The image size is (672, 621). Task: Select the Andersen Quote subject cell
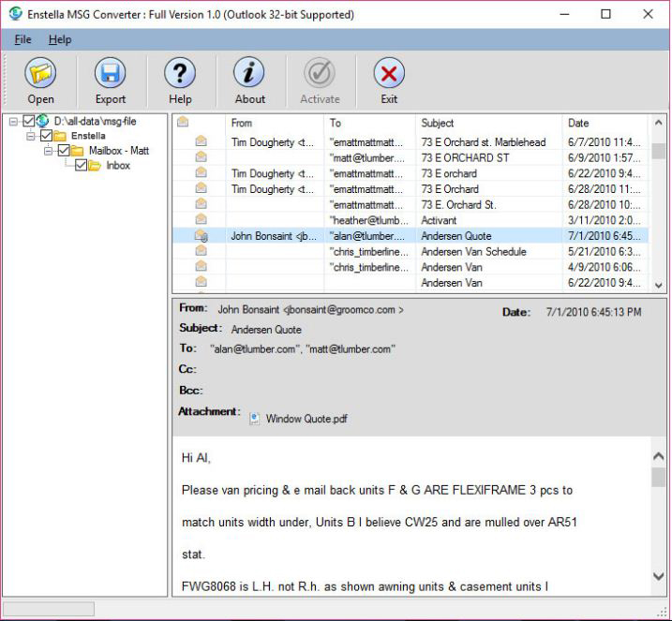[x=488, y=236]
